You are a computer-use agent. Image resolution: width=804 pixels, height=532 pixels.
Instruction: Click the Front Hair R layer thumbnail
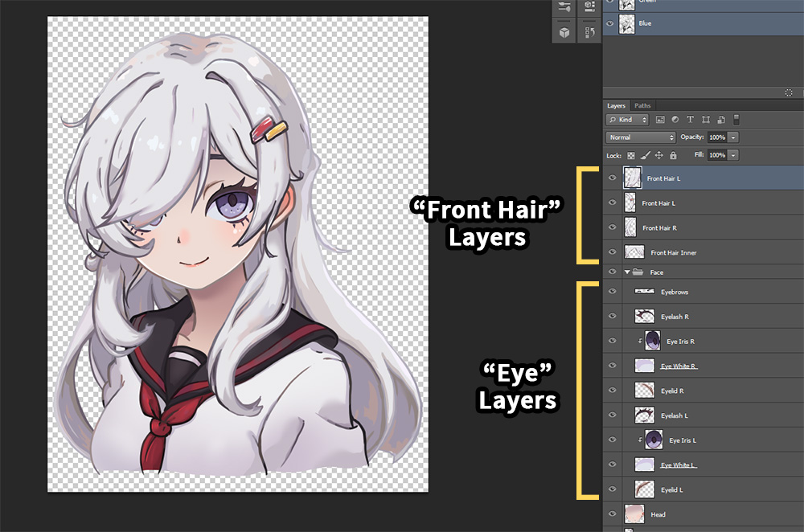click(630, 227)
